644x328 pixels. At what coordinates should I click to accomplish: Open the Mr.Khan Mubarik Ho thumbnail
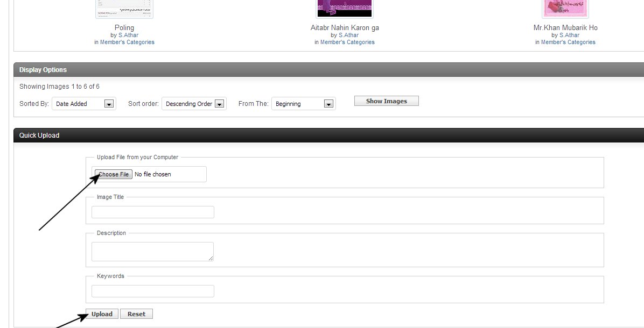point(565,8)
